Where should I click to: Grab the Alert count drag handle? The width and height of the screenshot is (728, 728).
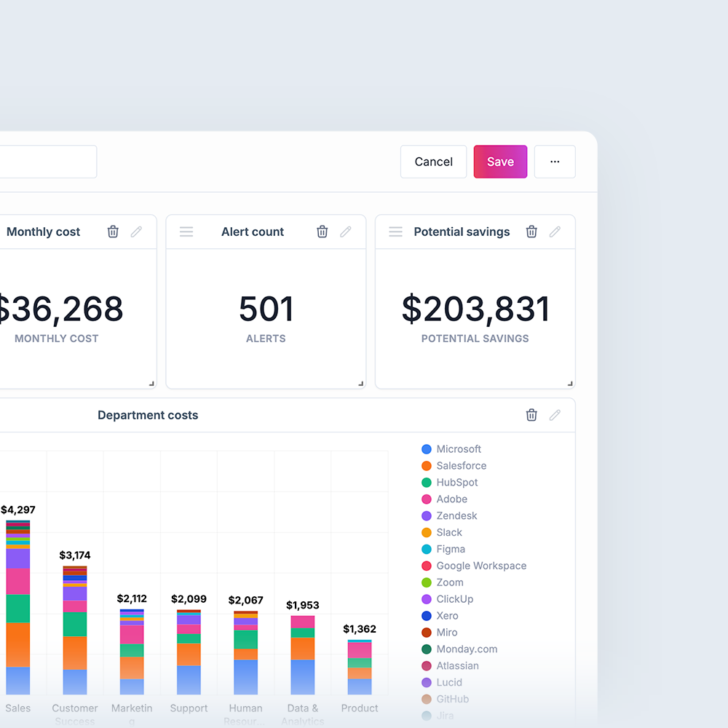click(186, 232)
